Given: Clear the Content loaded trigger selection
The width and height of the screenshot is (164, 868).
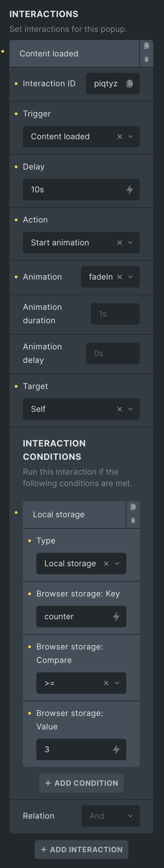Looking at the screenshot, I should tap(119, 137).
